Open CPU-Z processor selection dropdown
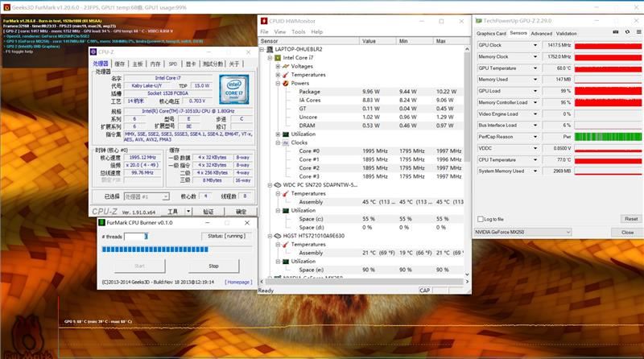 click(x=147, y=196)
